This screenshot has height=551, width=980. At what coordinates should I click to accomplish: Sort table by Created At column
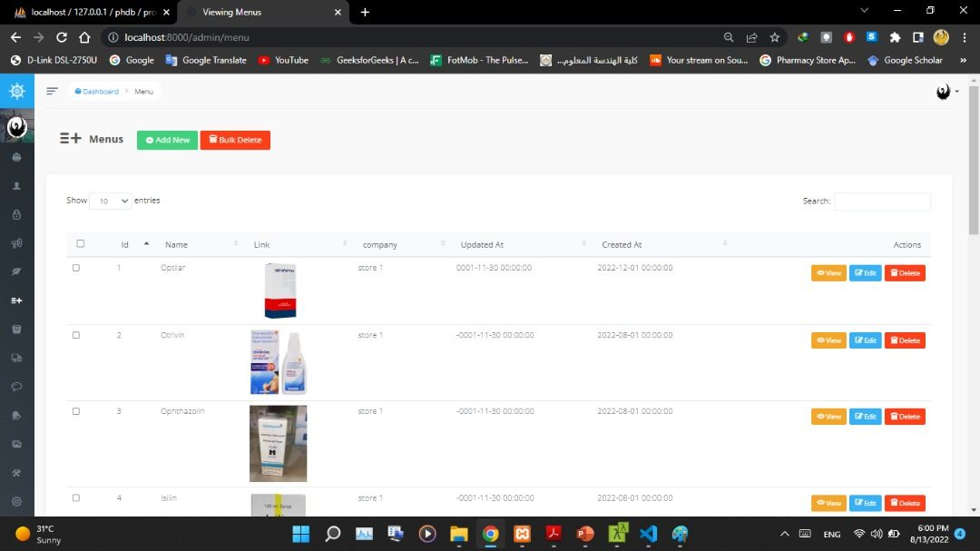(663, 244)
